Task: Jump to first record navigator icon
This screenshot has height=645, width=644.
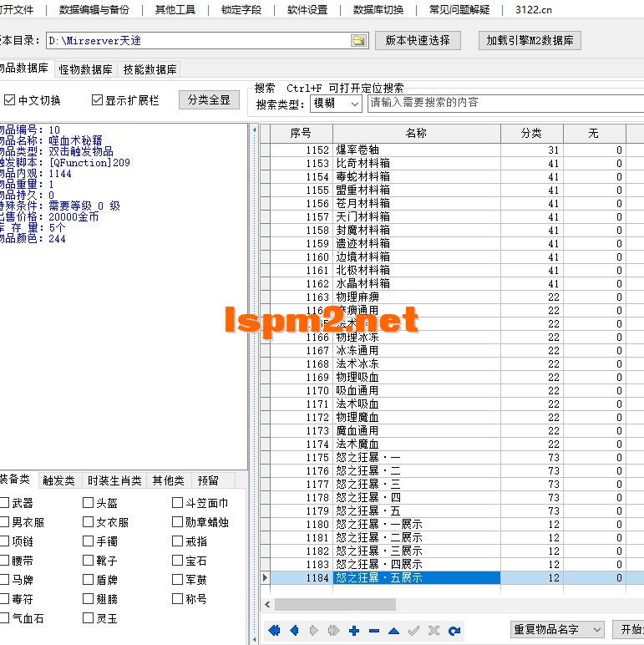Action: (274, 630)
